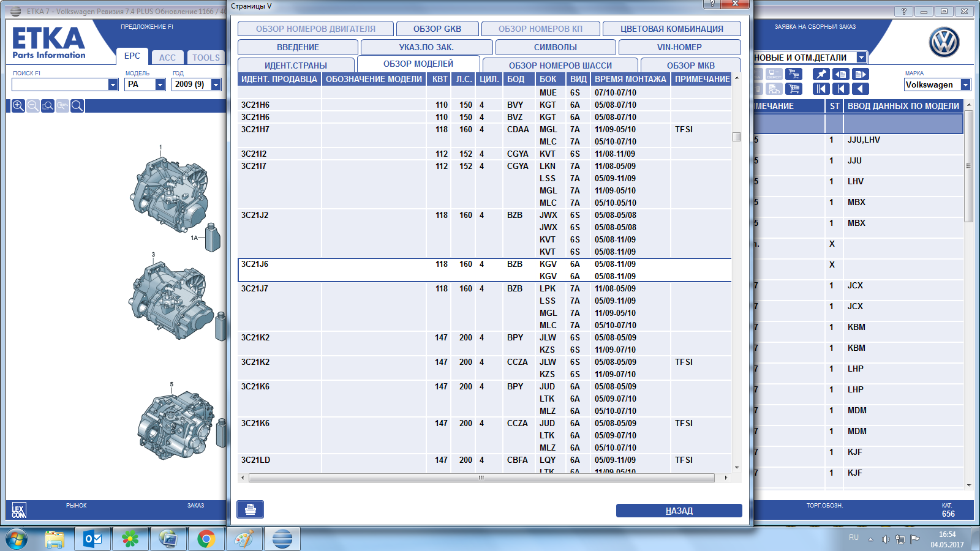This screenshot has height=551, width=980.
Task: Switch to the EPC tab
Action: [x=132, y=56]
